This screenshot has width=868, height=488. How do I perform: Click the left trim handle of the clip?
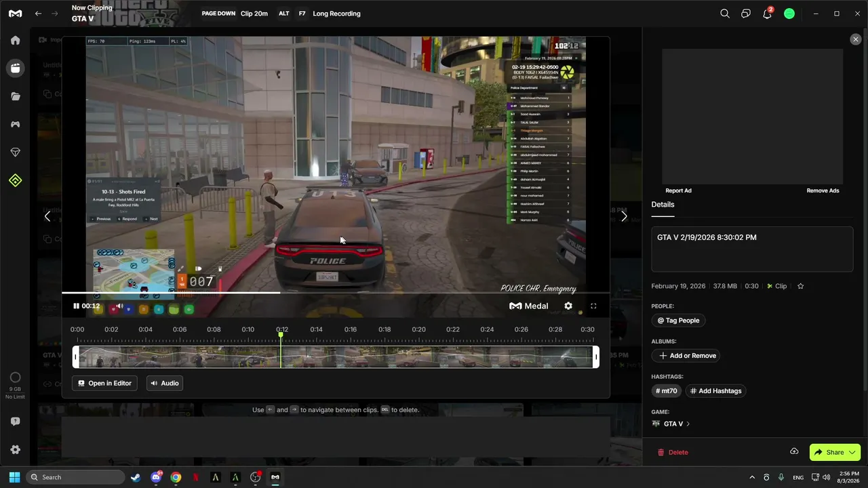point(76,357)
